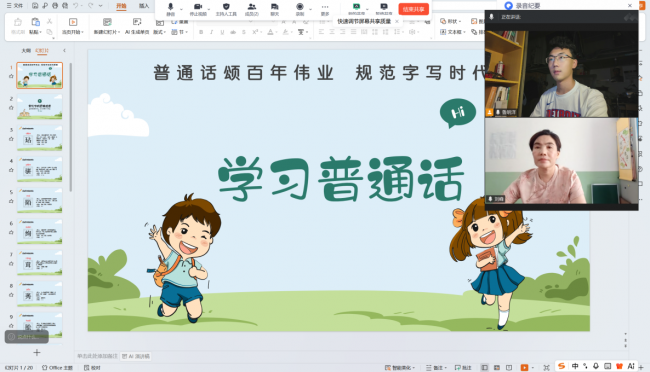Viewport: 650px width, 372px height.
Task: Click the AI 演讲稿 speech notes button
Action: [x=136, y=356]
